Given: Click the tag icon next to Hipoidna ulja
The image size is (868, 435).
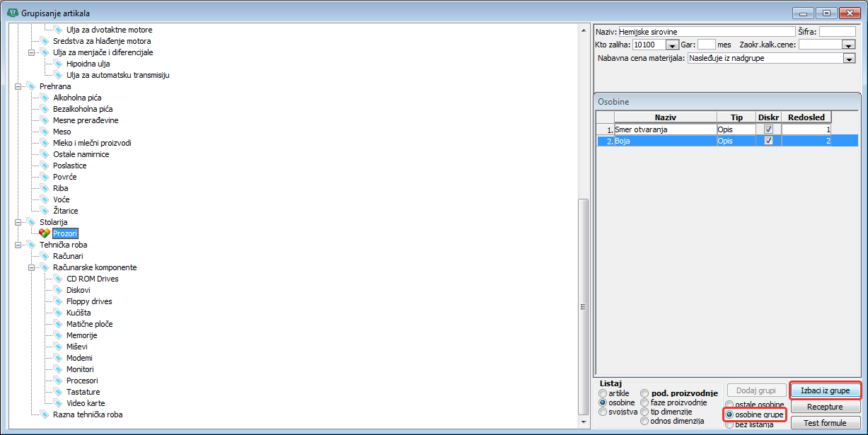Looking at the screenshot, I should (58, 64).
